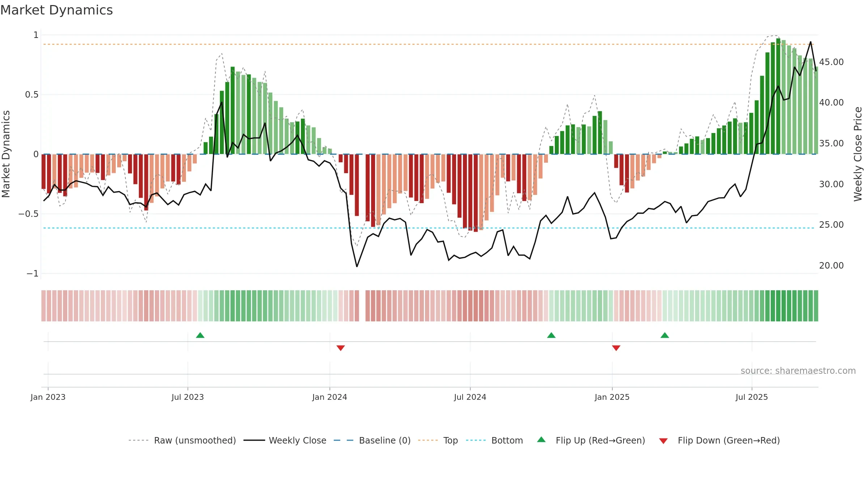This screenshot has height=488, width=868.
Task: Click the 30.00 price axis tick
Action: (831, 184)
